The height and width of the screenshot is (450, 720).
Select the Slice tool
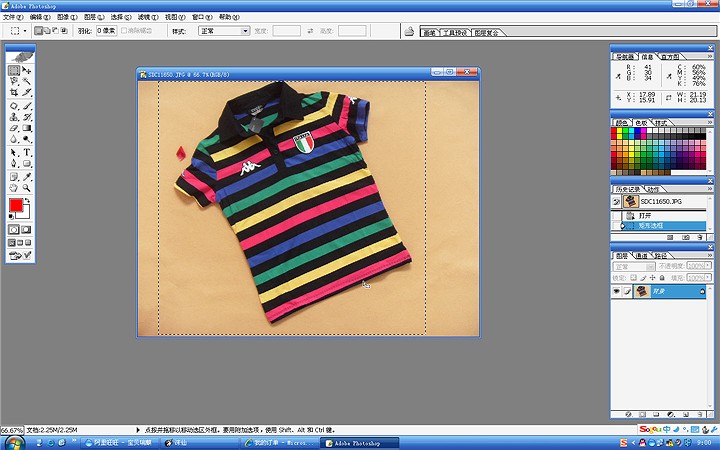27,92
